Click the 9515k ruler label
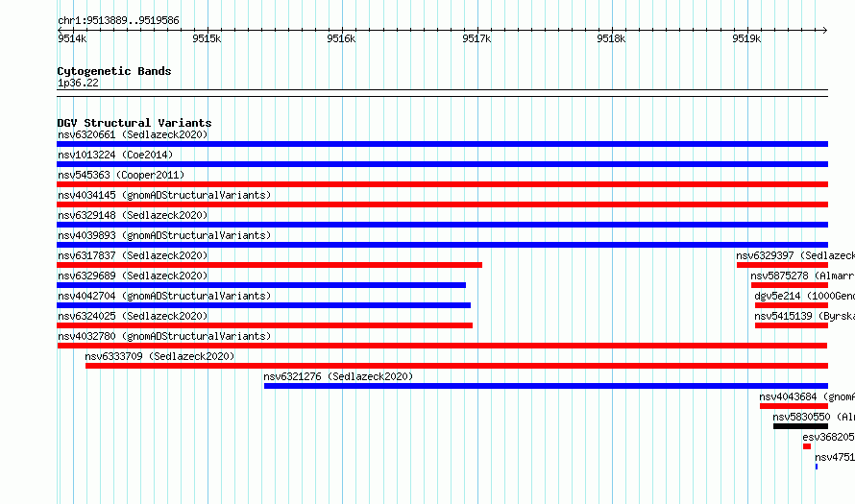Screen dimensions: 855x504 tap(207, 38)
